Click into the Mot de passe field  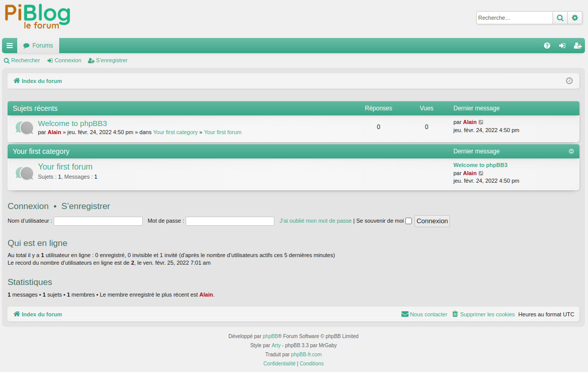pyautogui.click(x=230, y=221)
